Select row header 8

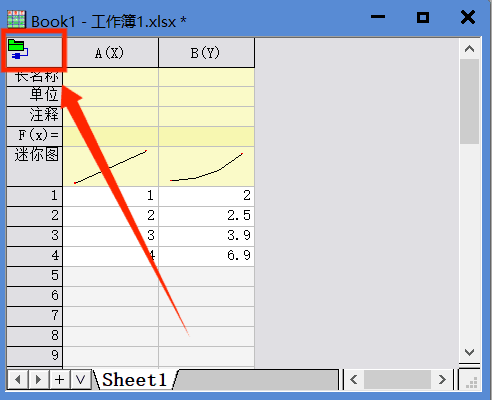tap(35, 336)
